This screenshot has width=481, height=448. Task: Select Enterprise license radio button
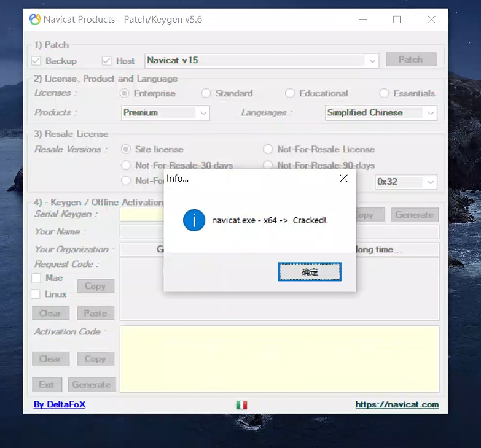point(124,93)
